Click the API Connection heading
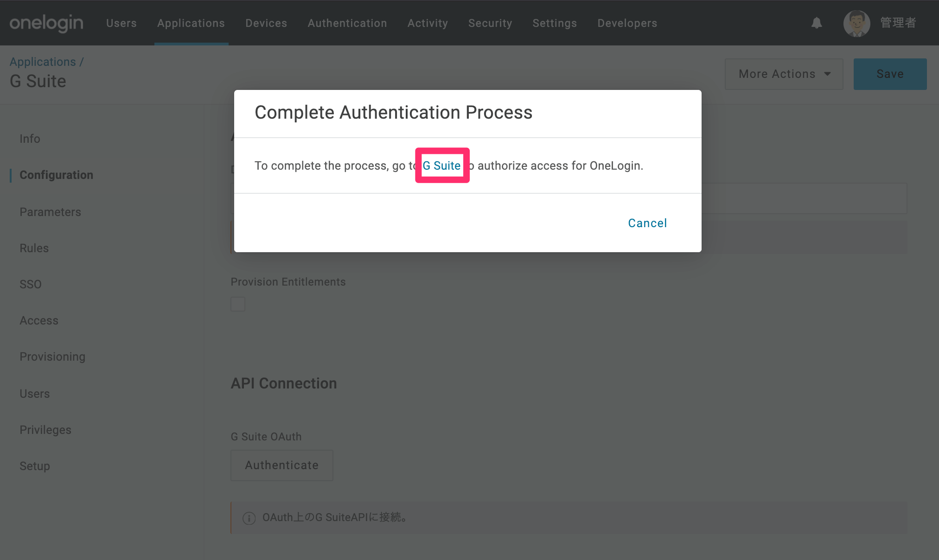939x560 pixels. (x=284, y=383)
